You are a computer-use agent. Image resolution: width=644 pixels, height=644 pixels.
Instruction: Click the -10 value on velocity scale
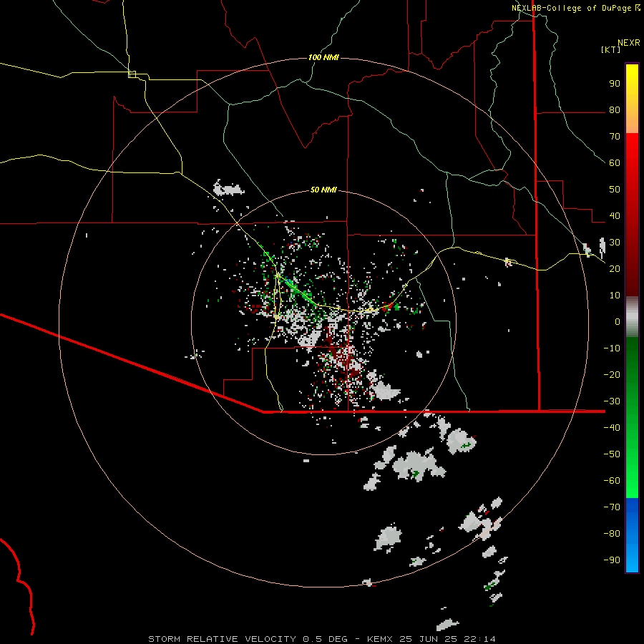tap(612, 348)
